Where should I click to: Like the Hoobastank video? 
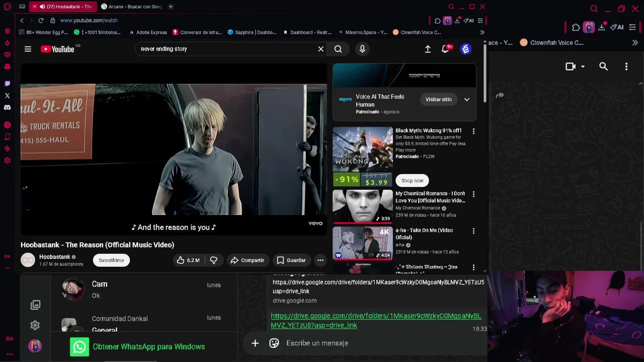[x=188, y=260]
